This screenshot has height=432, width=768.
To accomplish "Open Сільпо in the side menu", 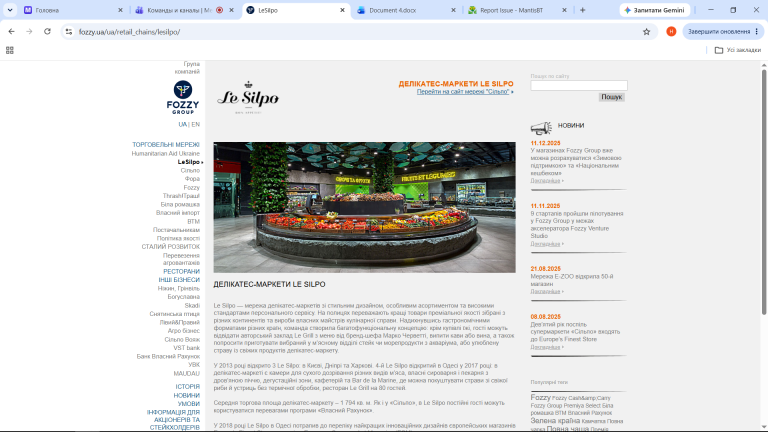I will (190, 170).
